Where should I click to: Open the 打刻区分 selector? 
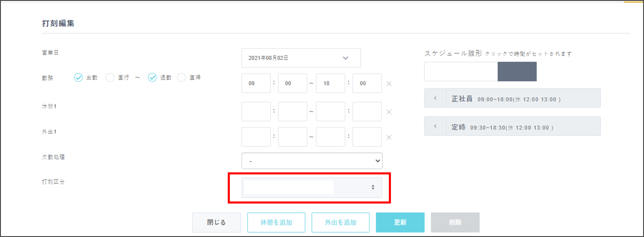pos(311,188)
